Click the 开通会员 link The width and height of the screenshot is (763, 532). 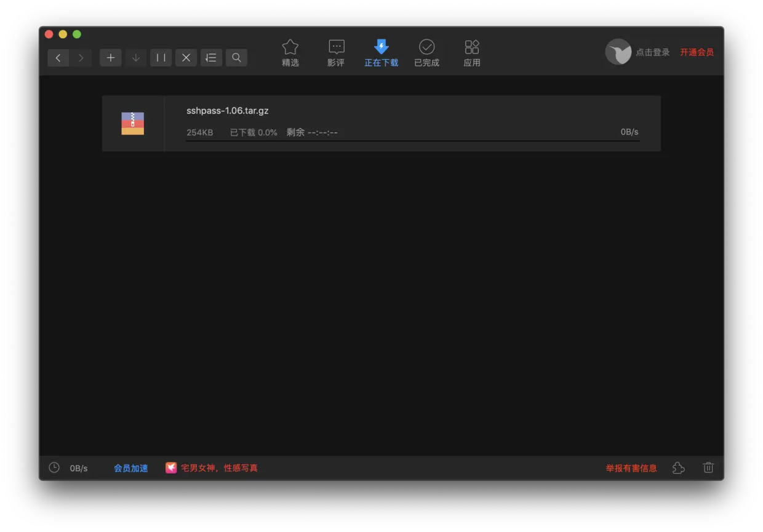[697, 52]
